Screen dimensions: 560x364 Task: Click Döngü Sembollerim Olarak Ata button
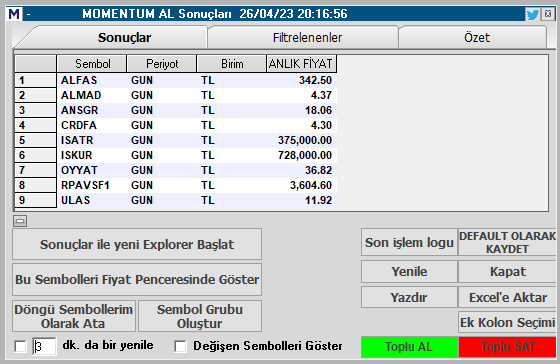74,316
